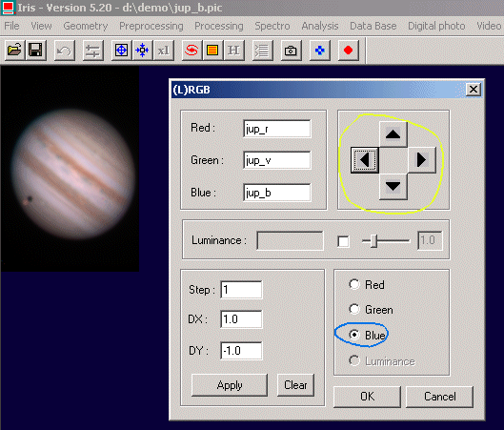
Task: Shift the layer up with the up arrow
Action: click(393, 134)
